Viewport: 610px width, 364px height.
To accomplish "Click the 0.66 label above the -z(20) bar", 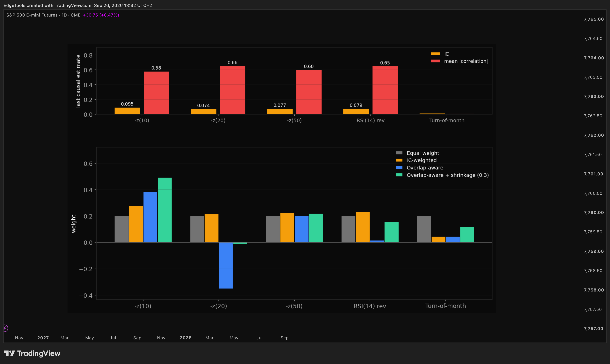I will click(232, 63).
